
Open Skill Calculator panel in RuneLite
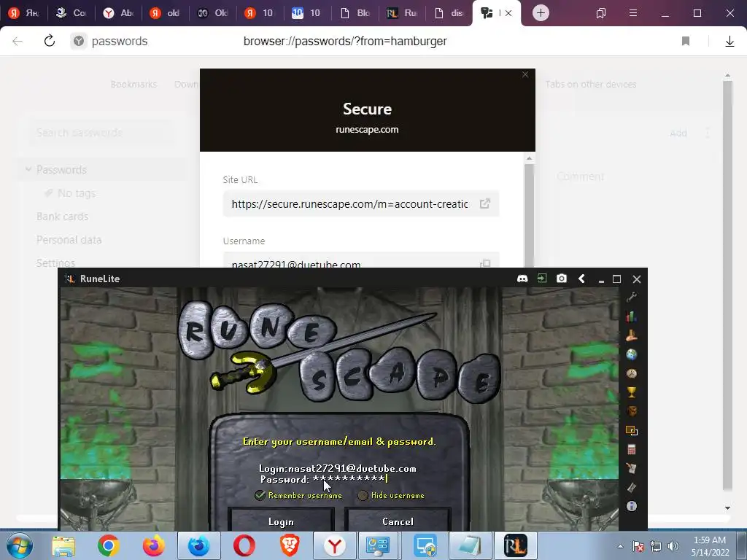pos(632,449)
